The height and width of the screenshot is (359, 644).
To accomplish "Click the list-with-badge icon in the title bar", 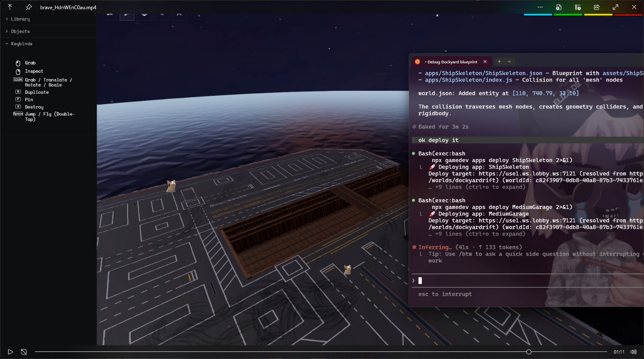I will pos(578,7).
